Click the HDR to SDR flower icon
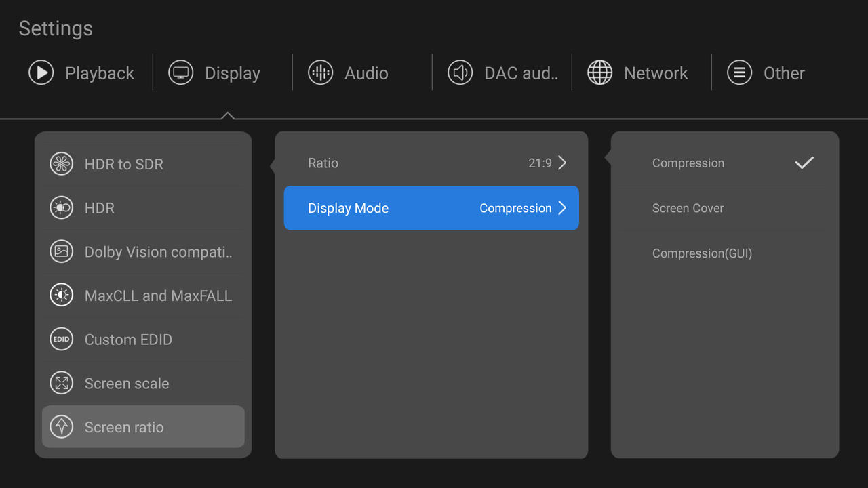The width and height of the screenshot is (868, 488). [x=62, y=164]
